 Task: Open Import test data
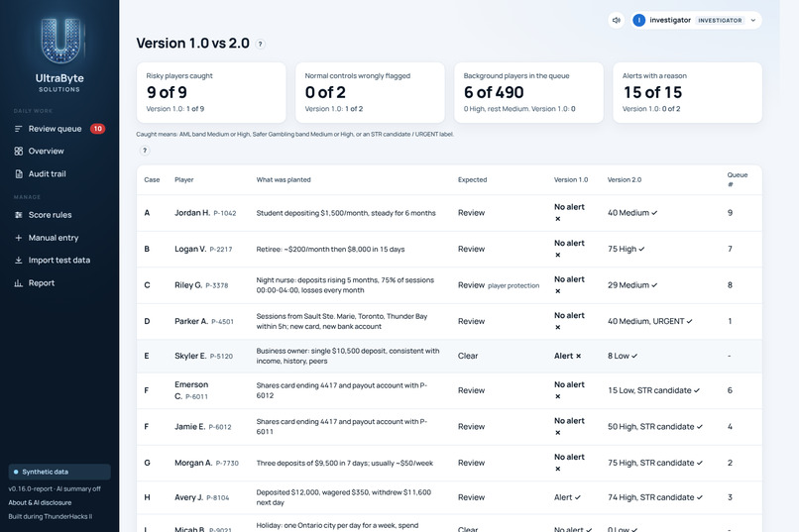pos(59,261)
